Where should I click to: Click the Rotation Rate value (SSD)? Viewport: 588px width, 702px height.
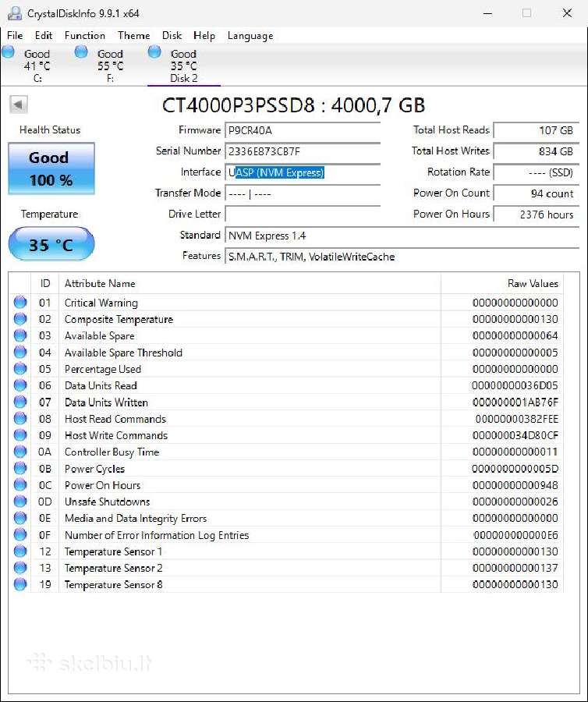[536, 172]
